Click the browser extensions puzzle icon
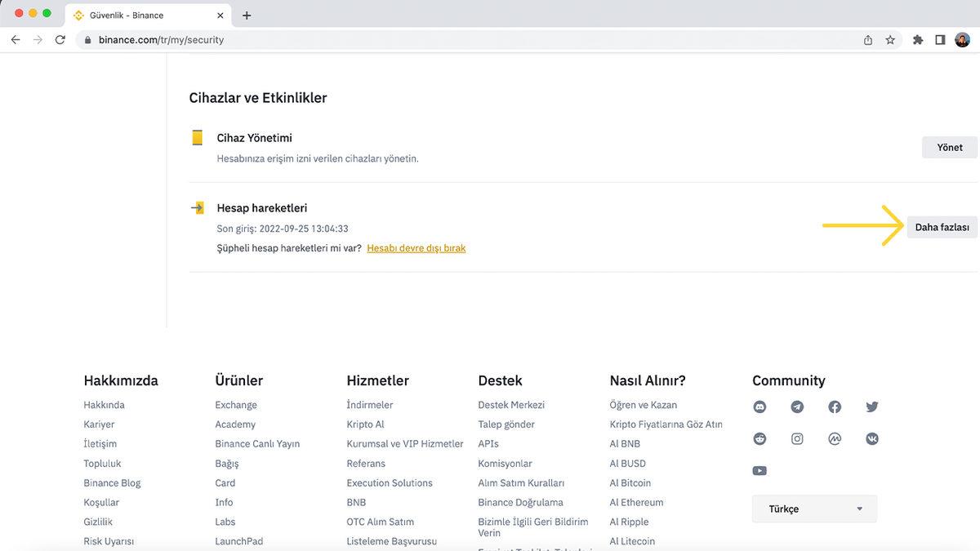The width and height of the screenshot is (980, 551). point(917,38)
